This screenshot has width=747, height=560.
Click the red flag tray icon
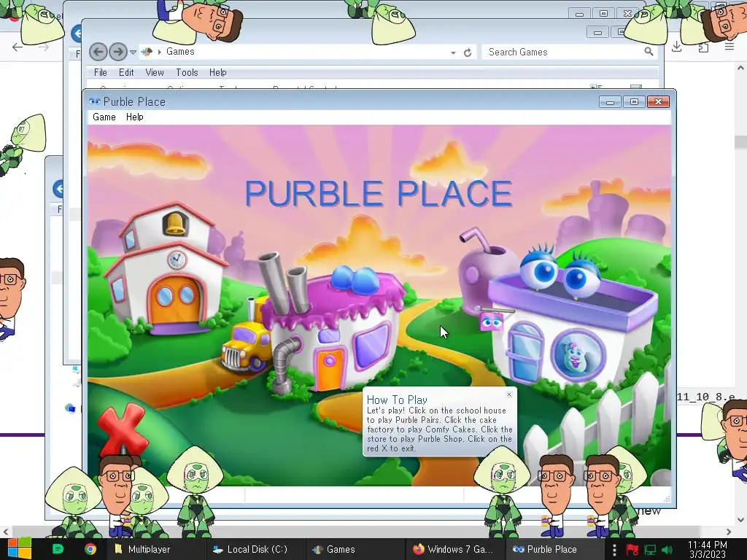[x=632, y=550]
